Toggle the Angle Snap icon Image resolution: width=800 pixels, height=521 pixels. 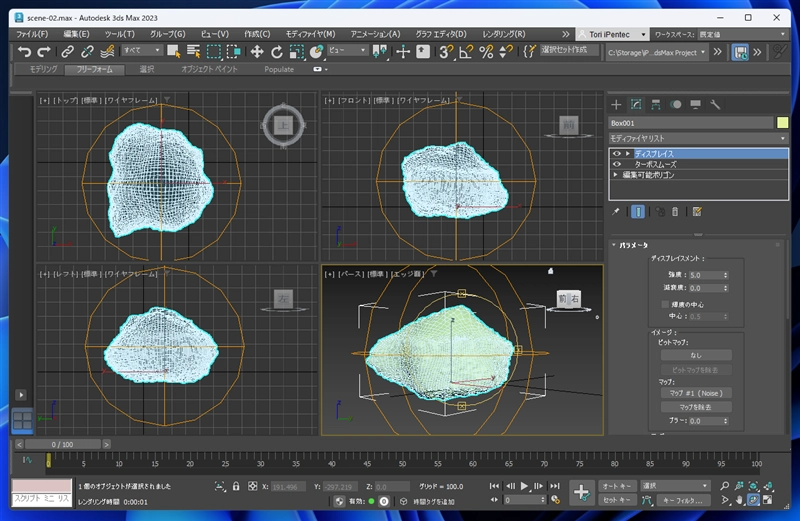(466, 52)
